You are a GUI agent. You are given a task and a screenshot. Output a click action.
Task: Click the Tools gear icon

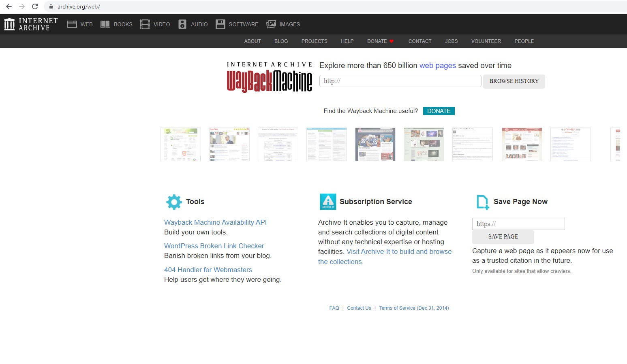174,202
